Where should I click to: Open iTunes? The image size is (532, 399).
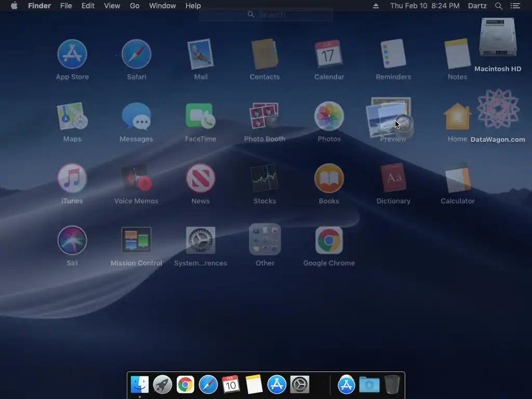point(72,179)
